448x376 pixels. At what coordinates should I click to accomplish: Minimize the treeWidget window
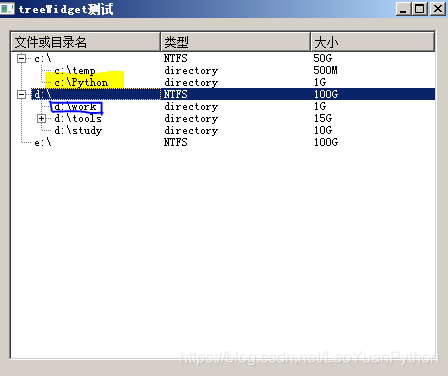coord(403,9)
